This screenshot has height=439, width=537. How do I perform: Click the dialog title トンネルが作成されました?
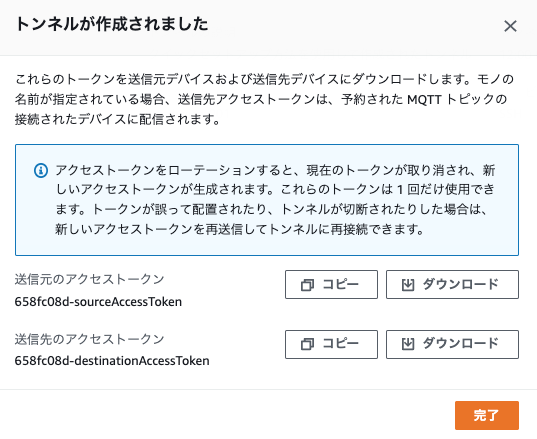tap(112, 24)
